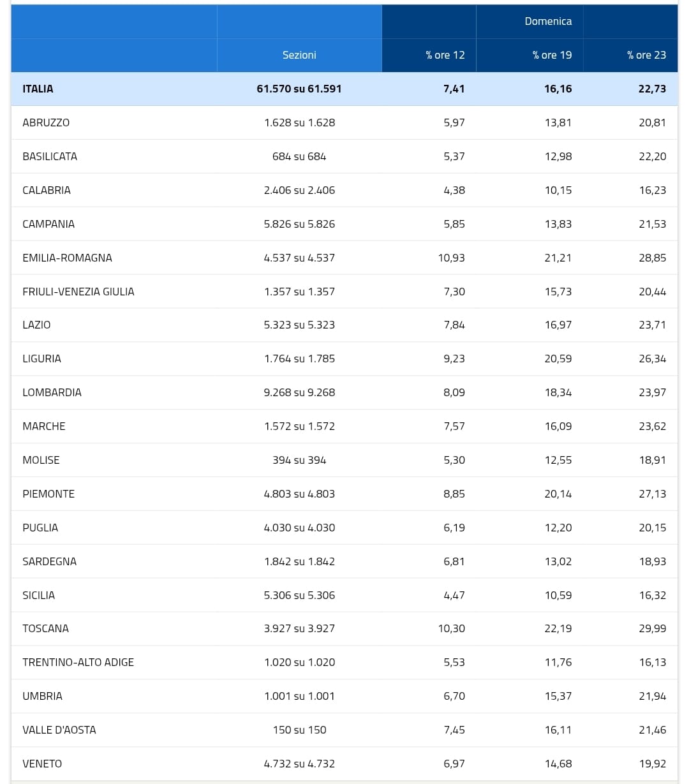Select LOMBARDIA region name
Viewport: 689px width, 784px height.
point(52,392)
